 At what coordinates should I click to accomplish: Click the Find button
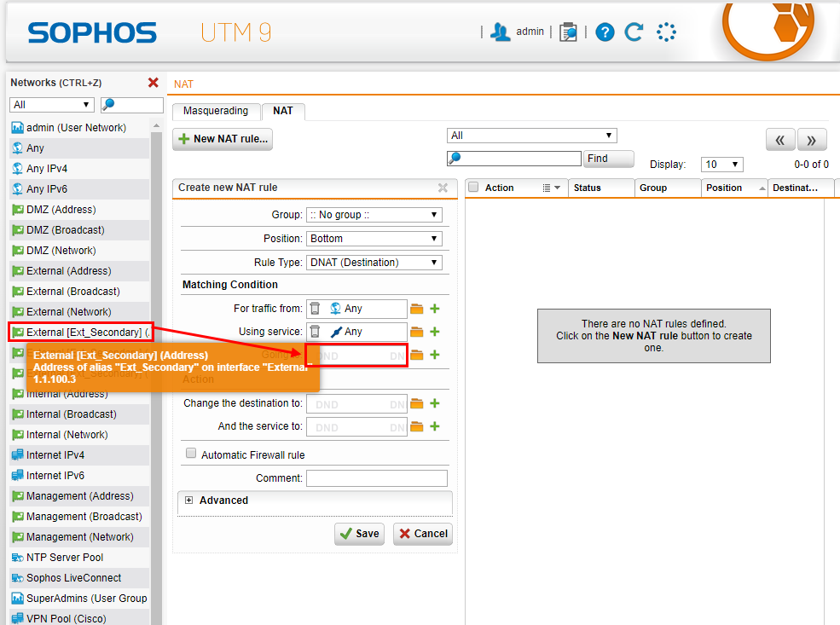pos(608,159)
